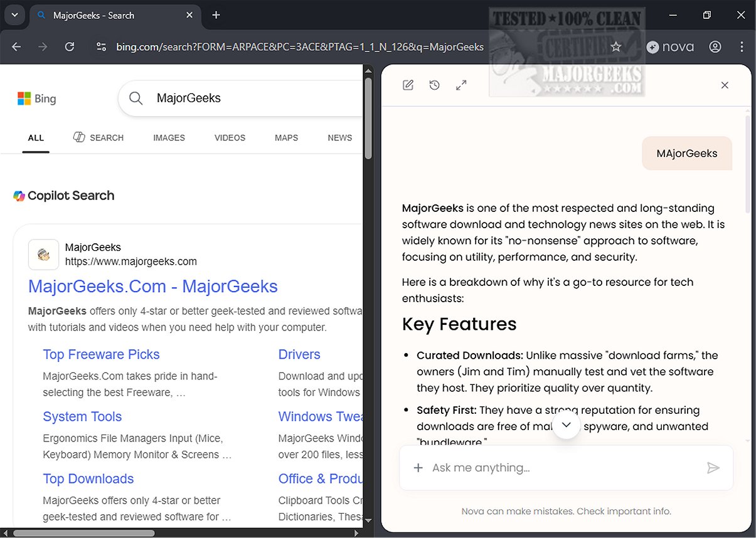Open the Chrome profile avatar

tap(715, 47)
